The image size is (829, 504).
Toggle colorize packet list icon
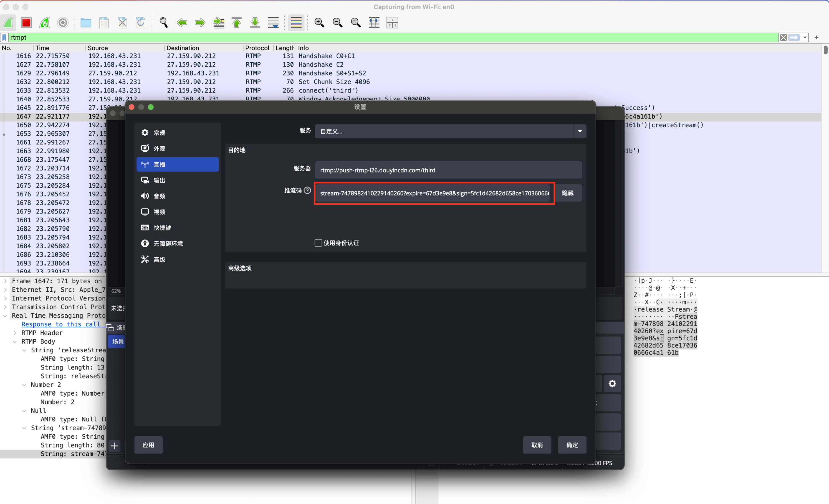(x=296, y=22)
